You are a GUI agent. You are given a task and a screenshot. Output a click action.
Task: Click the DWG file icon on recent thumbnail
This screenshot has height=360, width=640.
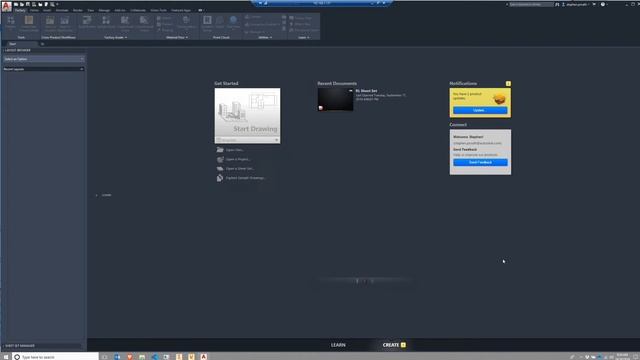click(x=321, y=108)
